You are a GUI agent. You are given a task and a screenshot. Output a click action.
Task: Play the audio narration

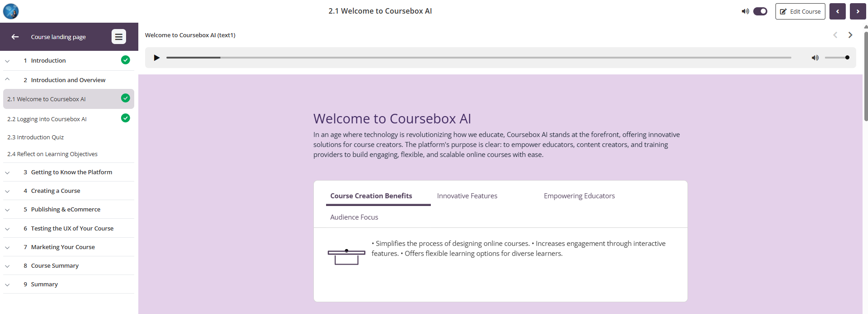(x=156, y=58)
